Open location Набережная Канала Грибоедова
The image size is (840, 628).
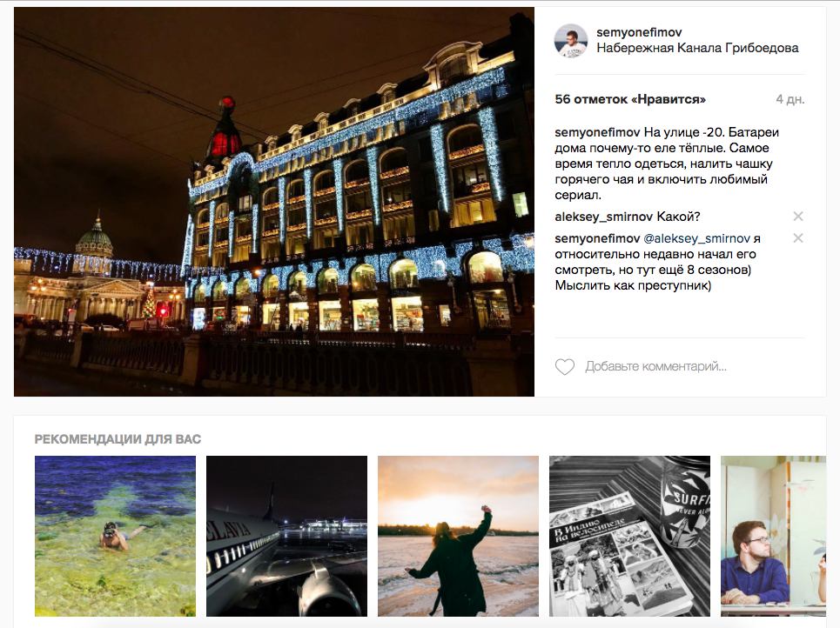pyautogui.click(x=697, y=48)
